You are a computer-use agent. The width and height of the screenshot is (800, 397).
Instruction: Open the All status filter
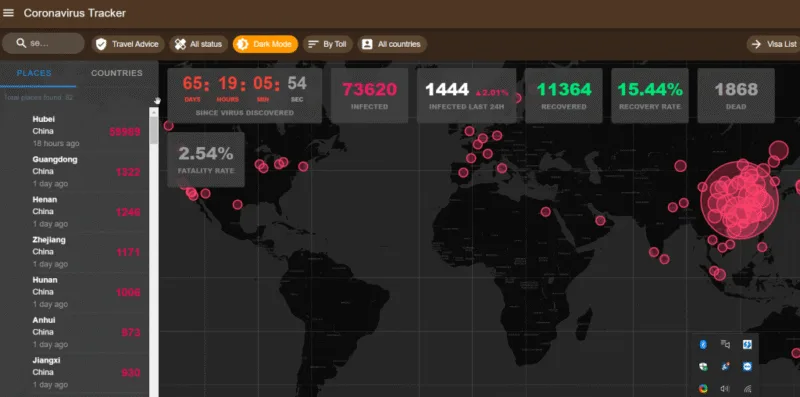click(x=198, y=44)
